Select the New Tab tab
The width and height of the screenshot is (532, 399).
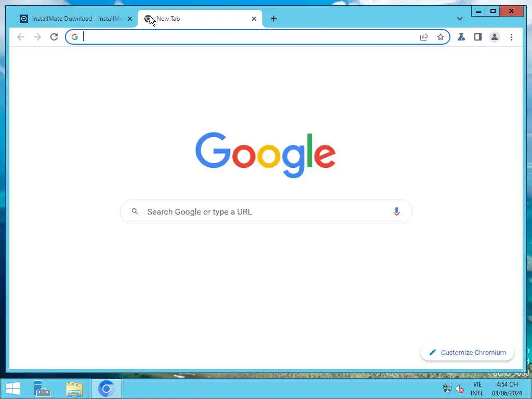[x=200, y=19]
